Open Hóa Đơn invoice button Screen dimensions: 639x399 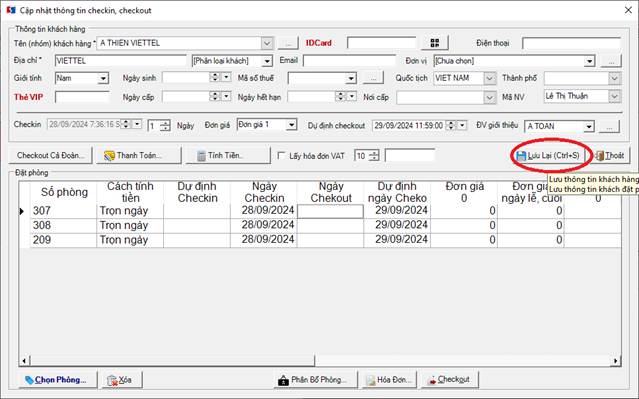point(389,379)
